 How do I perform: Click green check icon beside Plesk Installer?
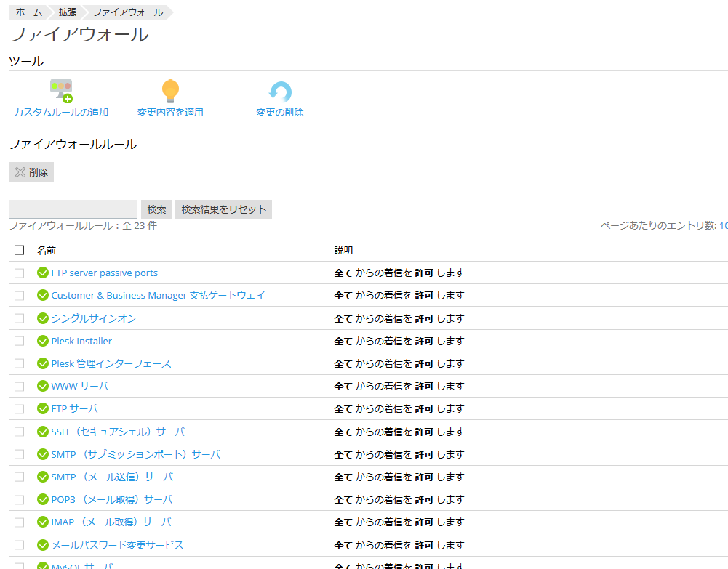[43, 341]
